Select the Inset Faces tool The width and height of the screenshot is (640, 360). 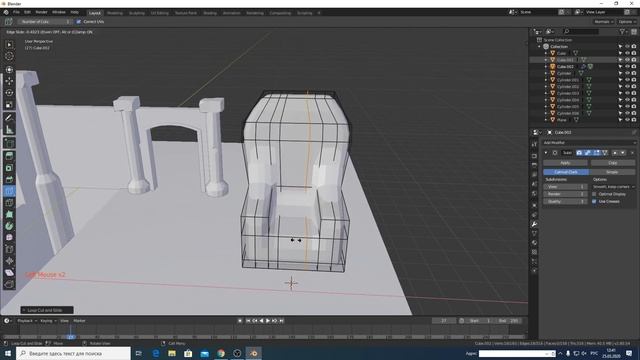(9, 168)
